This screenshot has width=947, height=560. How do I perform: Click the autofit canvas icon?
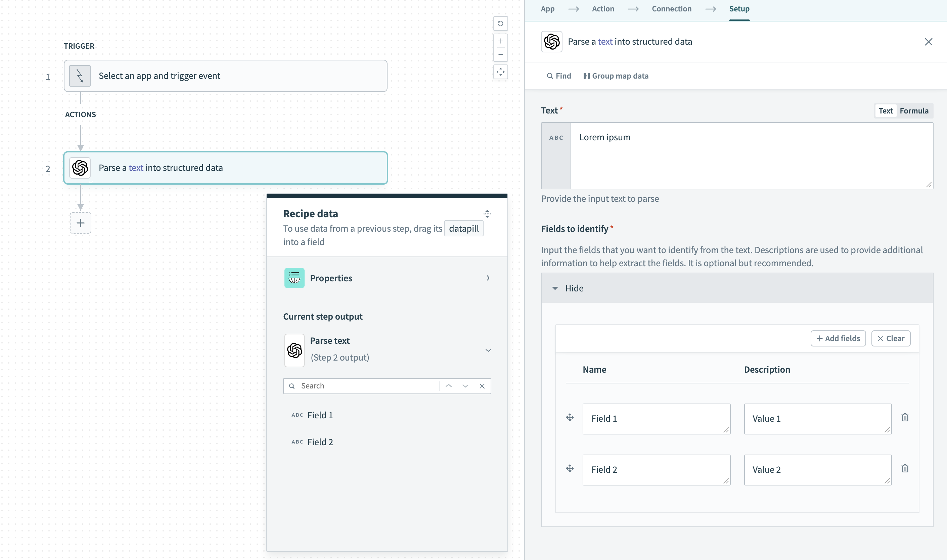(x=501, y=72)
